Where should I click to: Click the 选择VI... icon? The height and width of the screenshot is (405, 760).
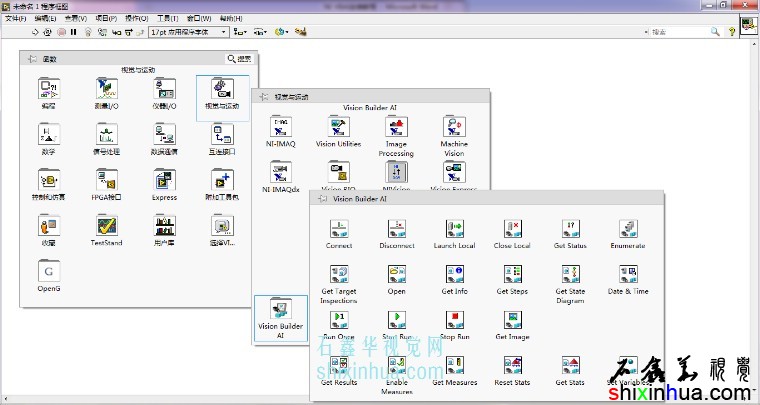[x=222, y=226]
